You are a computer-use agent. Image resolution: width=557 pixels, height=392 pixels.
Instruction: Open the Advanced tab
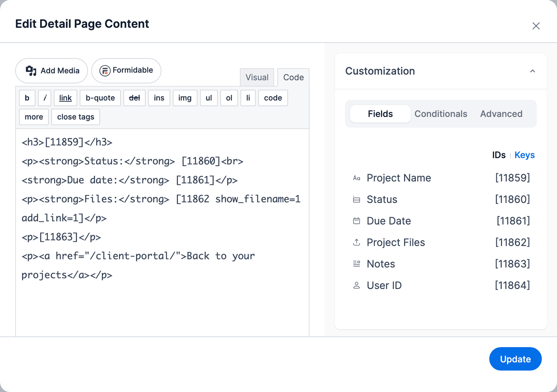pyautogui.click(x=501, y=114)
